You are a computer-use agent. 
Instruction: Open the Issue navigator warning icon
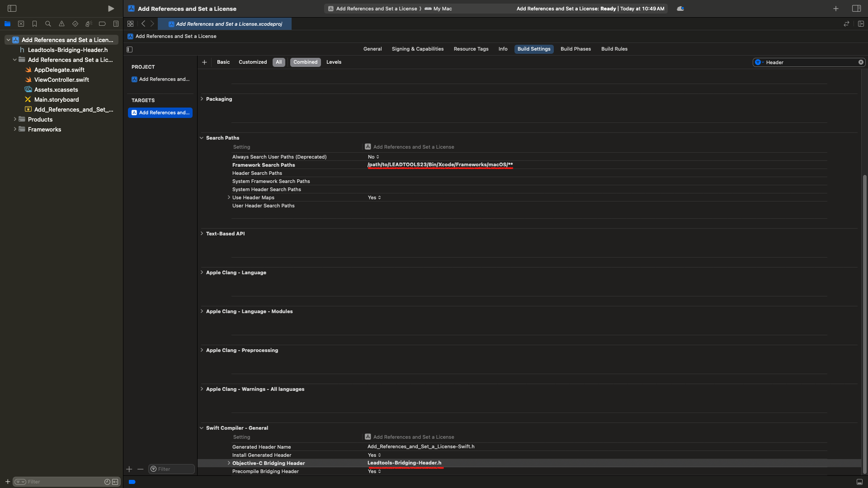pyautogui.click(x=61, y=24)
